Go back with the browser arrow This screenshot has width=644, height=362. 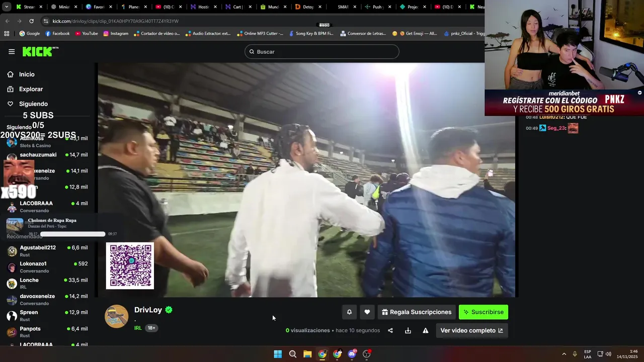pos(7,21)
